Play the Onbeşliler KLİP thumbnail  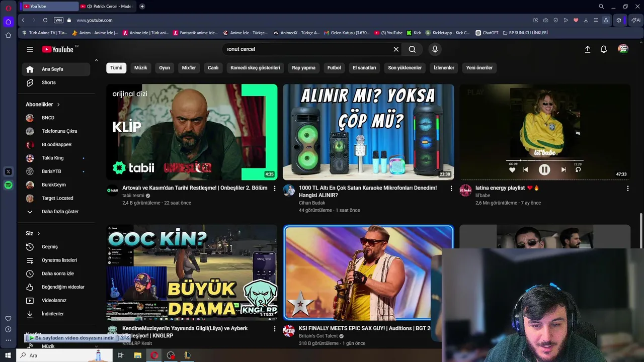point(192,132)
